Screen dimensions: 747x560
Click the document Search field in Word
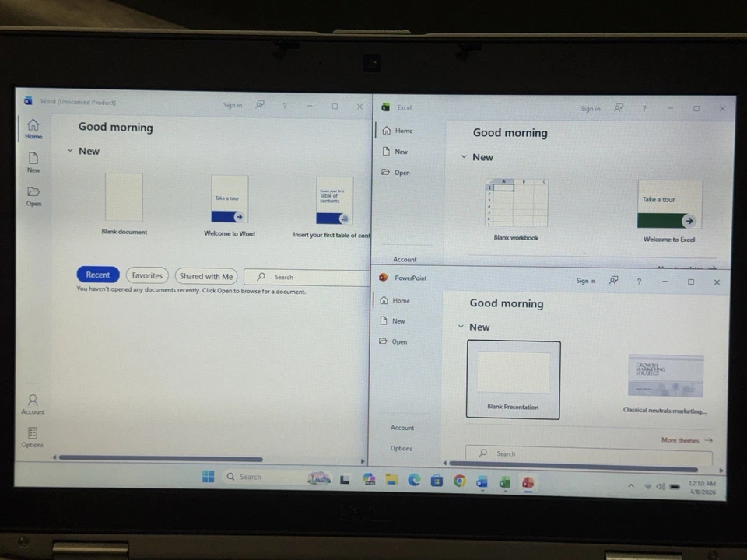click(x=307, y=277)
